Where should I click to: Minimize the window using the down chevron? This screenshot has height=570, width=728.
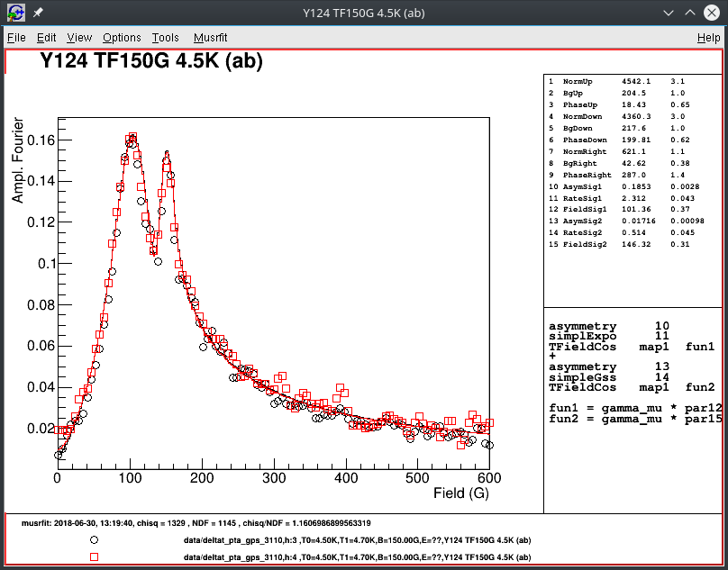(667, 14)
